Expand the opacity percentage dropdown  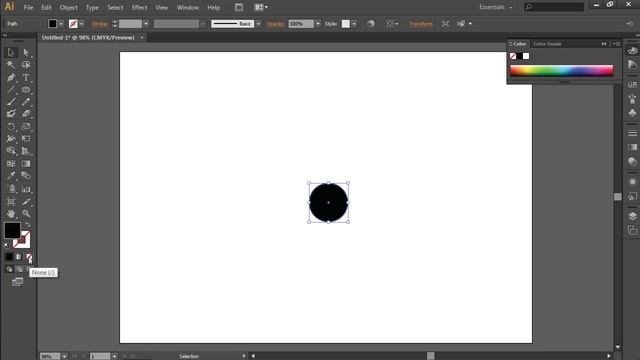click(x=318, y=24)
